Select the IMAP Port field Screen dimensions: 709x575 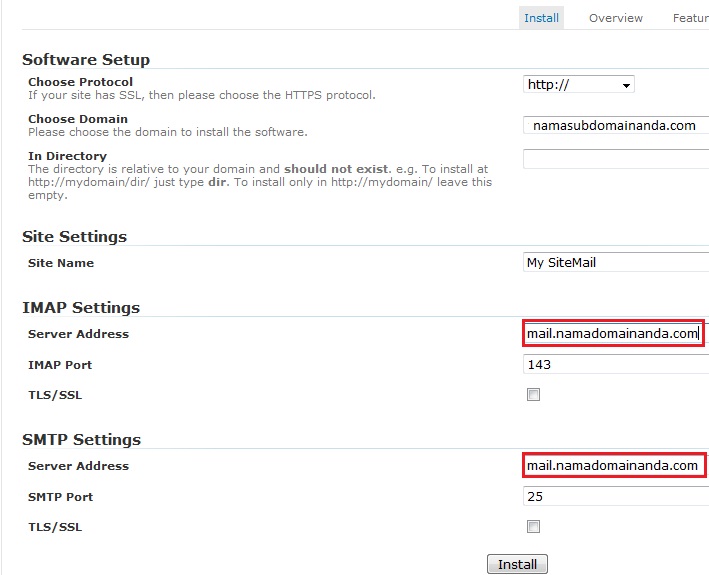[x=615, y=365]
